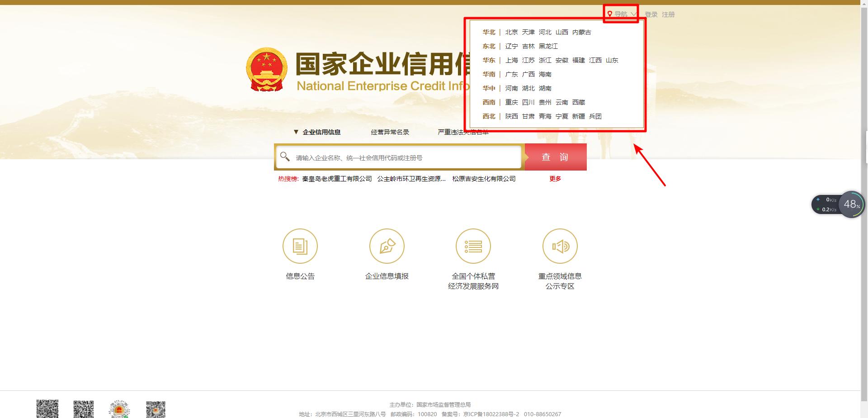Click inside the company search input field
The height and width of the screenshot is (418, 868).
(398, 157)
